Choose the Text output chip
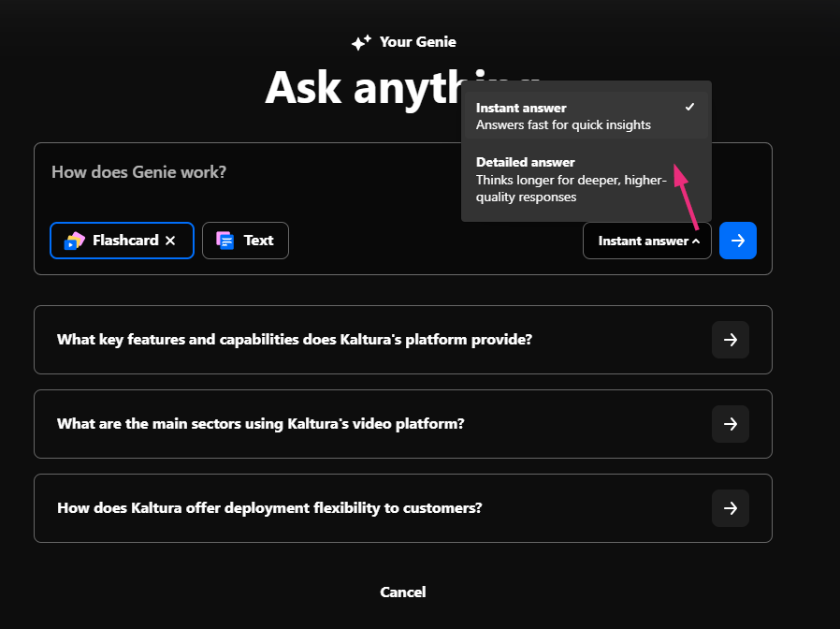 pos(245,241)
